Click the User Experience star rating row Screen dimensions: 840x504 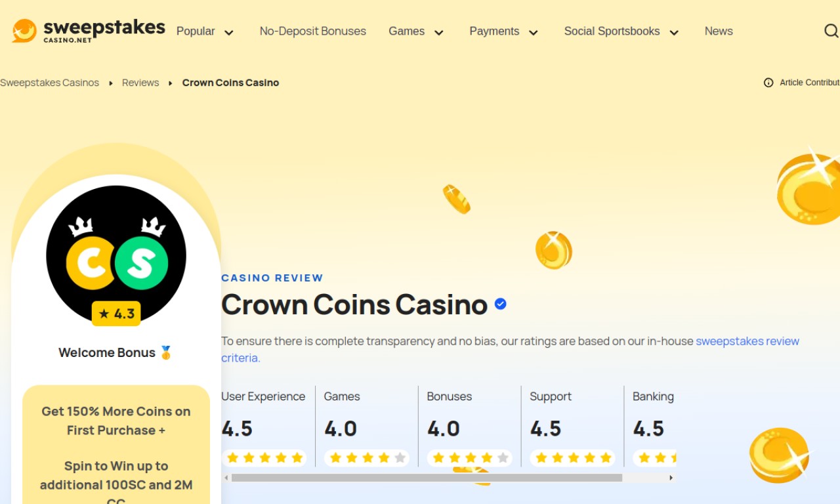(x=264, y=457)
